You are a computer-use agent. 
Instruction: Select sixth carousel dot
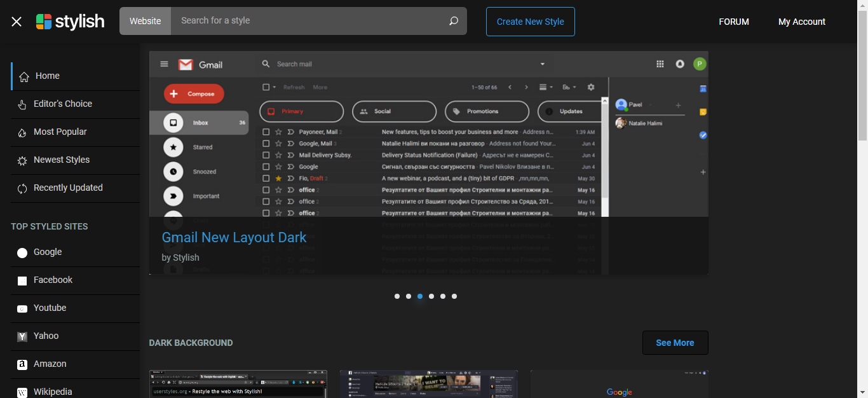tap(454, 296)
